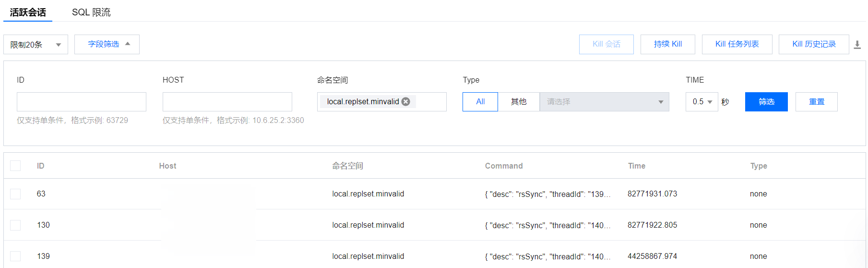
Task: Open the Kill 任务列表 button
Action: coord(737,44)
